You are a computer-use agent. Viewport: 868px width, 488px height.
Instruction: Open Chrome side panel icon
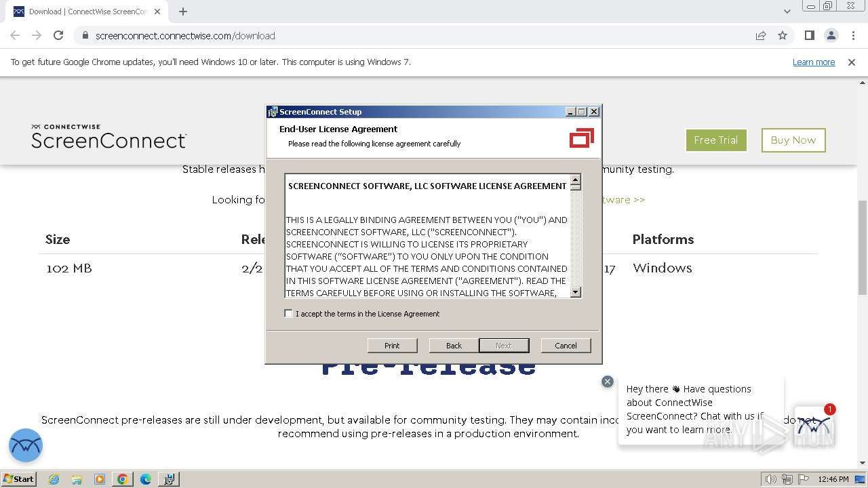click(809, 35)
